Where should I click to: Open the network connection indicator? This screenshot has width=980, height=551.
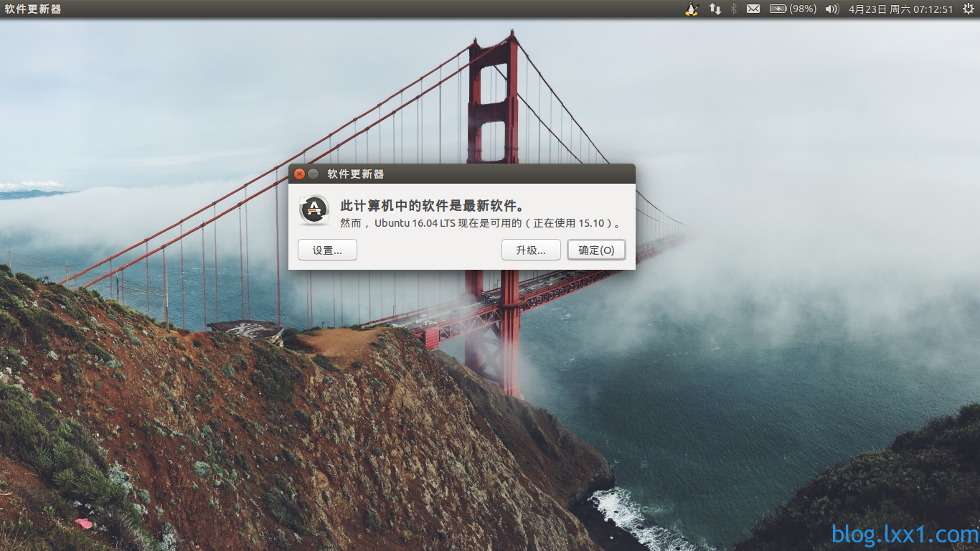click(715, 9)
